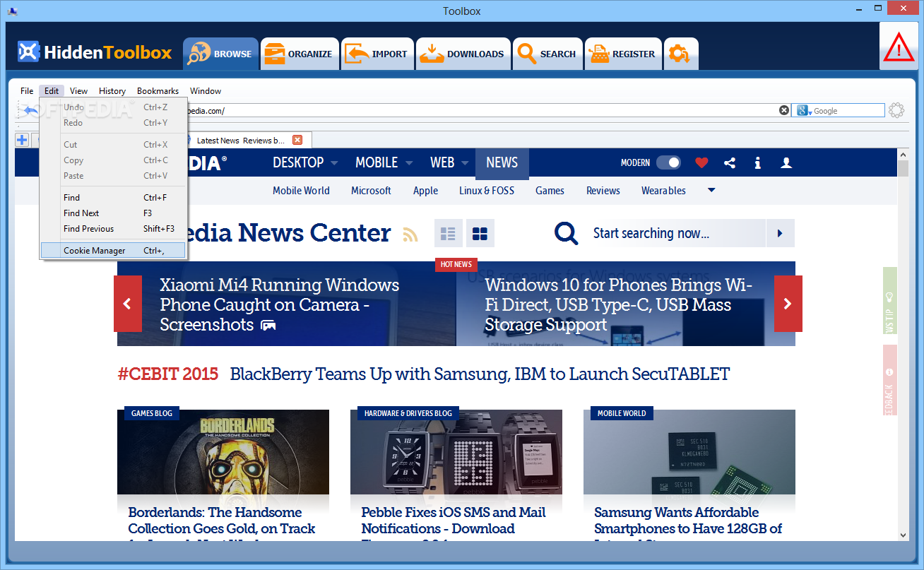Open the Reviews category link
Screen dimensions: 924x570
603,191
